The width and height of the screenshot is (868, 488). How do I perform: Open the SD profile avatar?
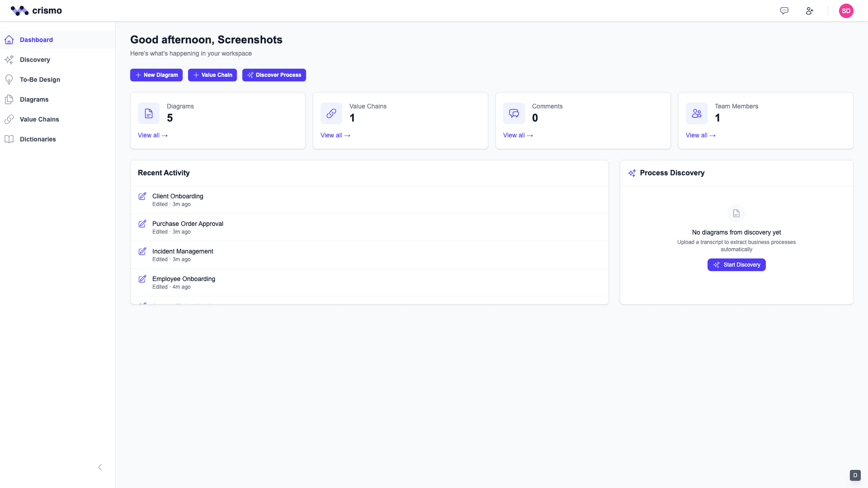[x=846, y=11]
